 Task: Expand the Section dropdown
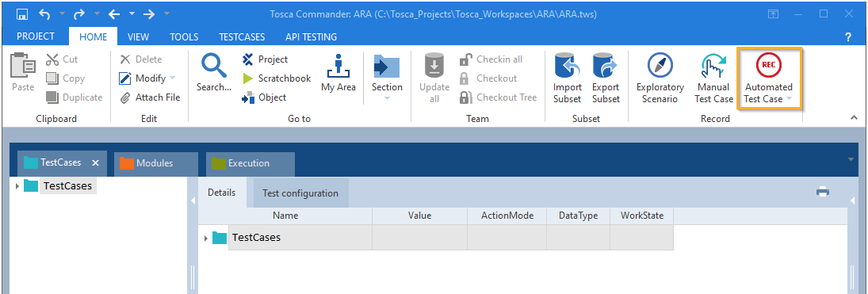pos(387,98)
